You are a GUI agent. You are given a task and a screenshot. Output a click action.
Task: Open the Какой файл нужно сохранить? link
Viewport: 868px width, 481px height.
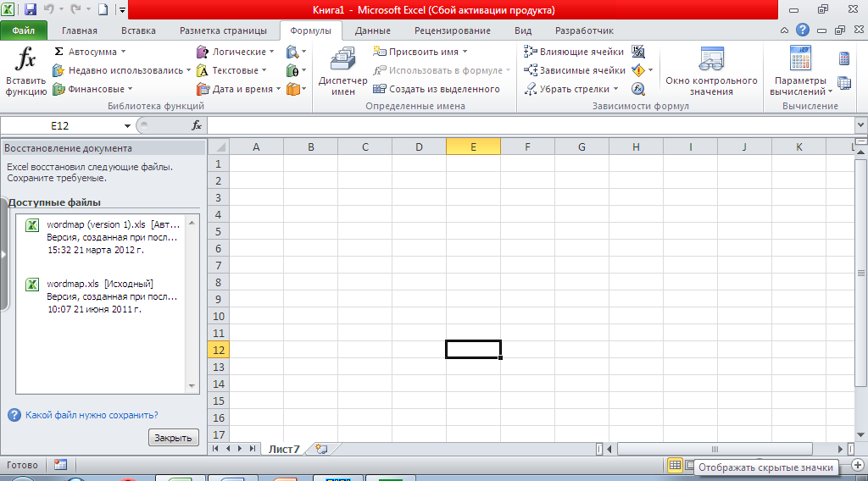tap(92, 415)
